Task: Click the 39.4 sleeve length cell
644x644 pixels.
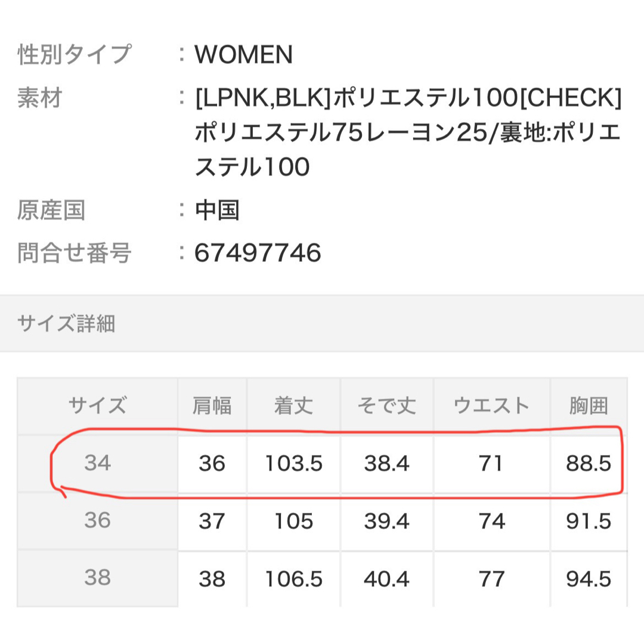Action: (386, 521)
